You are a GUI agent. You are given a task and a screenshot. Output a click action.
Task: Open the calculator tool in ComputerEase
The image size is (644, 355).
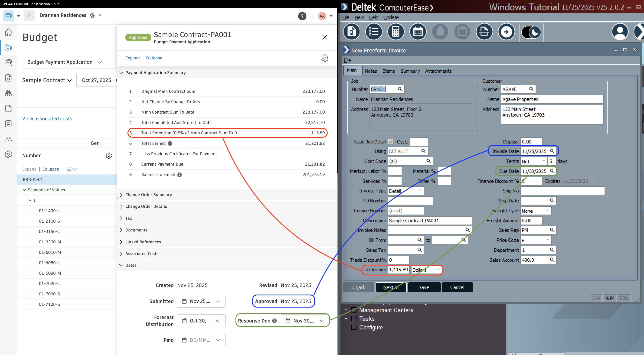tap(396, 32)
